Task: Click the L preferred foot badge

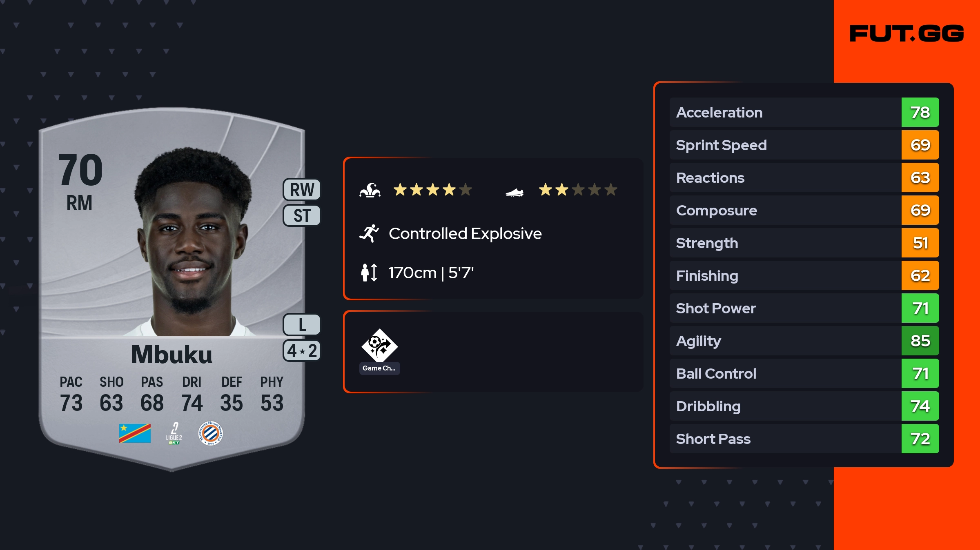Action: point(302,325)
